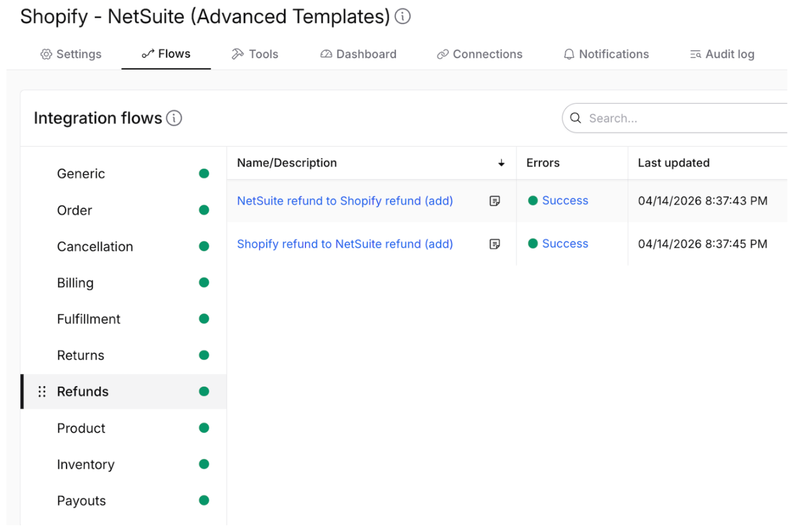Select the Flows tab
Image resolution: width=794 pixels, height=532 pixels.
point(166,54)
